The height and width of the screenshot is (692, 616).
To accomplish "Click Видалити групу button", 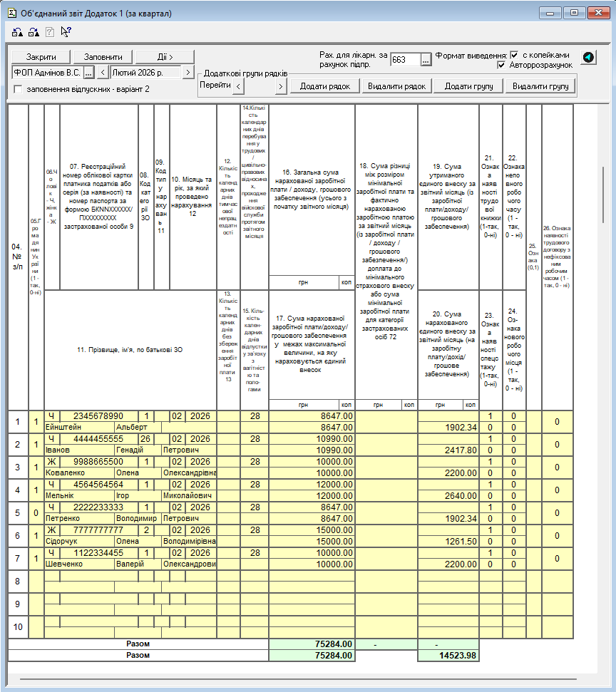I will (x=540, y=86).
